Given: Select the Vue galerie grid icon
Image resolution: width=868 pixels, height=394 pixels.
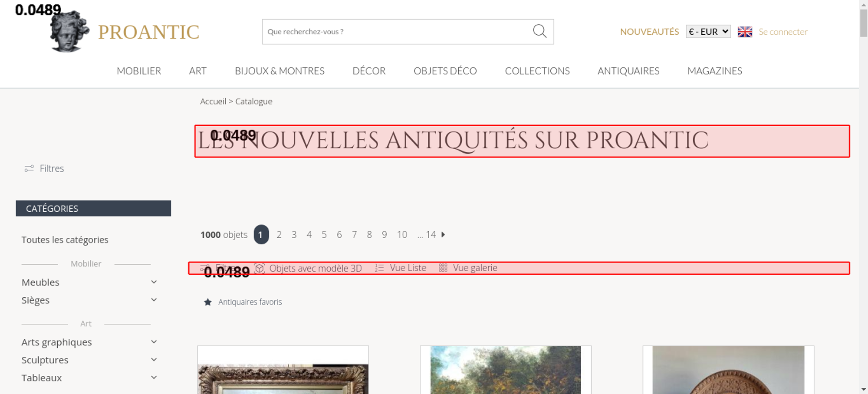Looking at the screenshot, I should click(443, 268).
